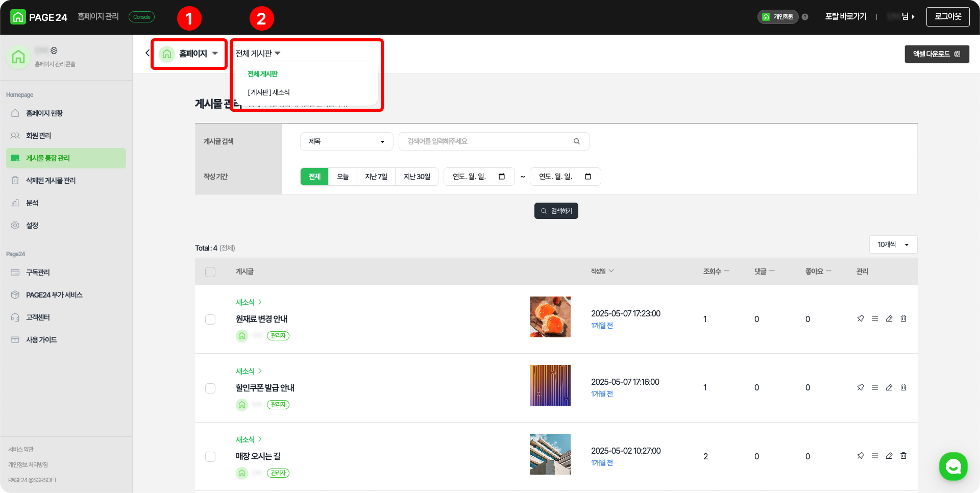This screenshot has height=493, width=980.
Task: Check the 매장 오시는 길 row checkbox
Action: (x=210, y=457)
